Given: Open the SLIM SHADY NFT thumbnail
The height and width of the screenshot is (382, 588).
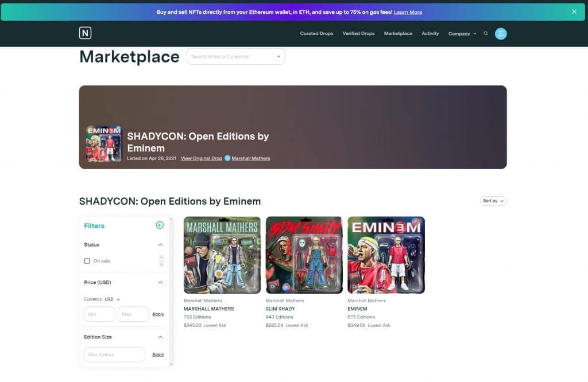Looking at the screenshot, I should [x=304, y=255].
